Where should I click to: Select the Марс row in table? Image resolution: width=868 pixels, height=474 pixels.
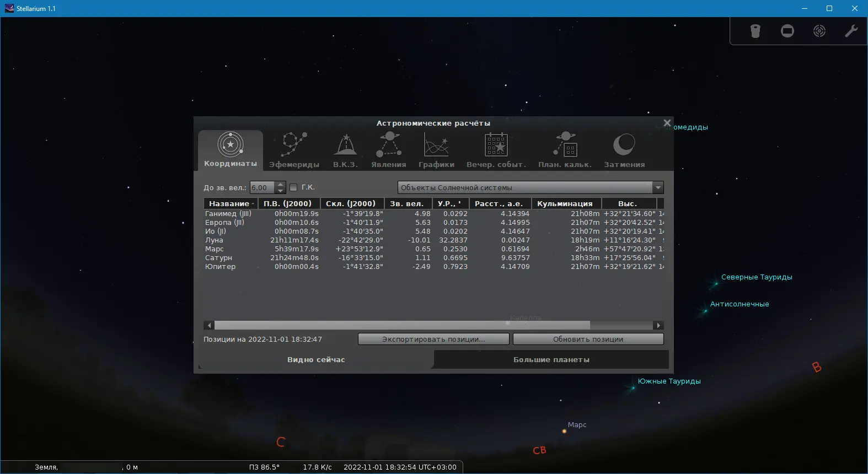433,249
